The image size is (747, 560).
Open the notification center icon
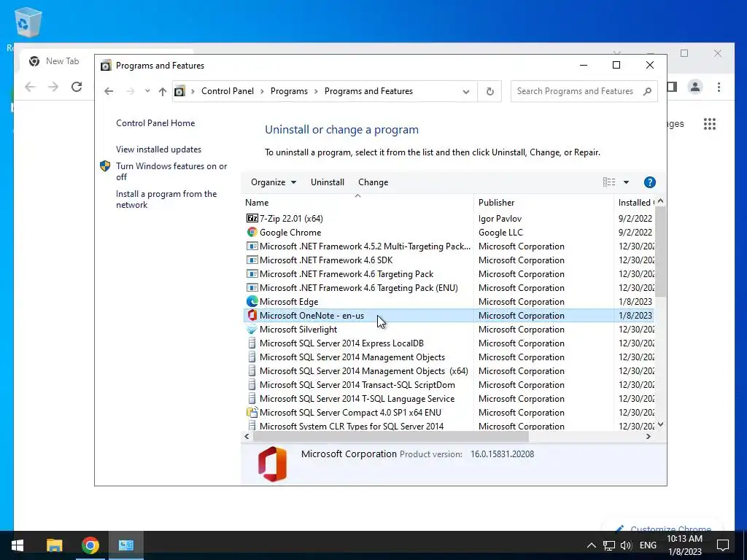(723, 545)
